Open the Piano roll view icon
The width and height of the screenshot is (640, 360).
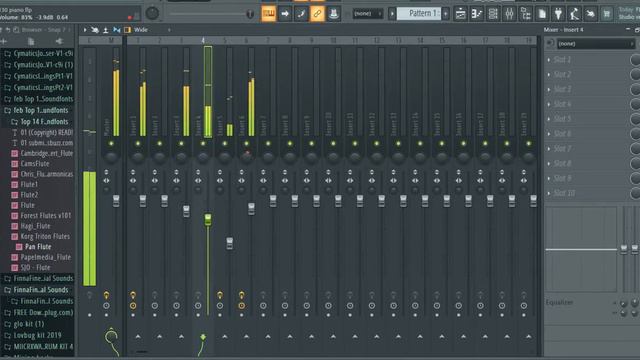point(477,14)
